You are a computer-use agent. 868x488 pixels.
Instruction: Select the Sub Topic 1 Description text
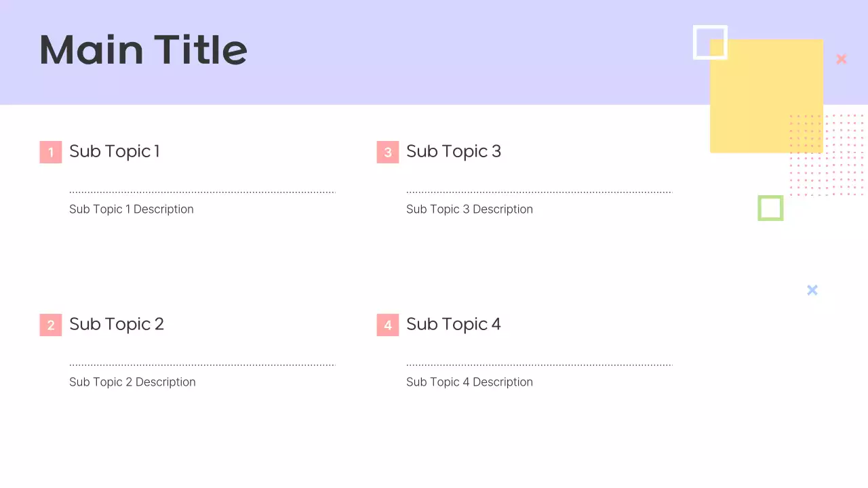[x=132, y=209]
